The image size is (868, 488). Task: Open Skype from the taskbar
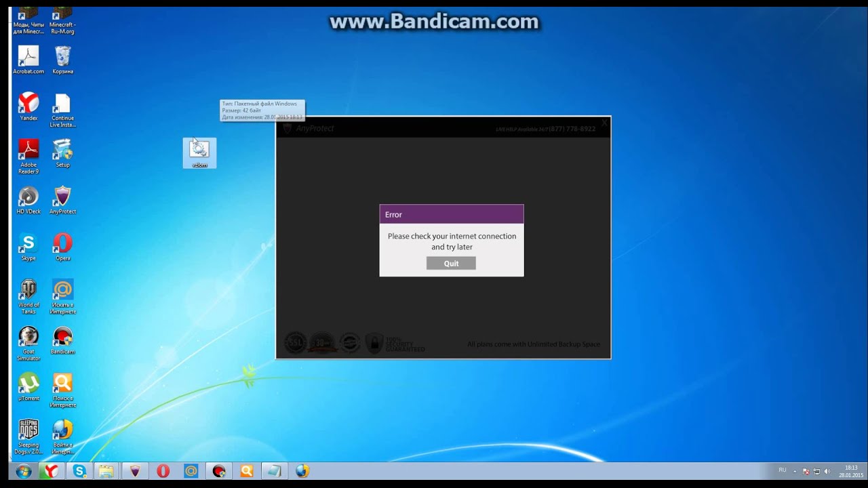pyautogui.click(x=79, y=471)
